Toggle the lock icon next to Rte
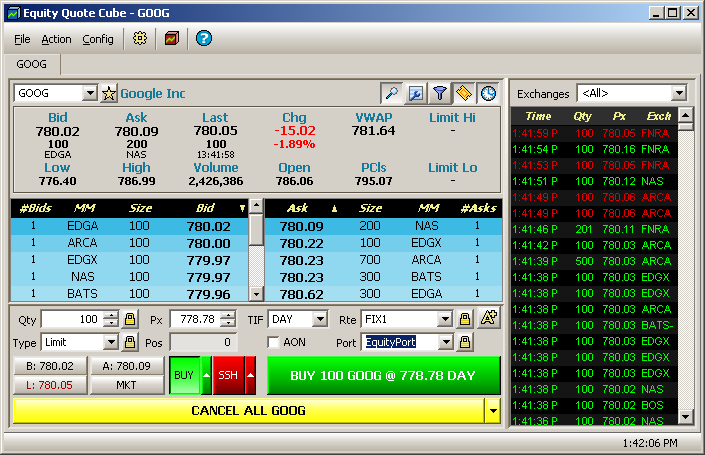This screenshot has height=455, width=705. coord(465,319)
